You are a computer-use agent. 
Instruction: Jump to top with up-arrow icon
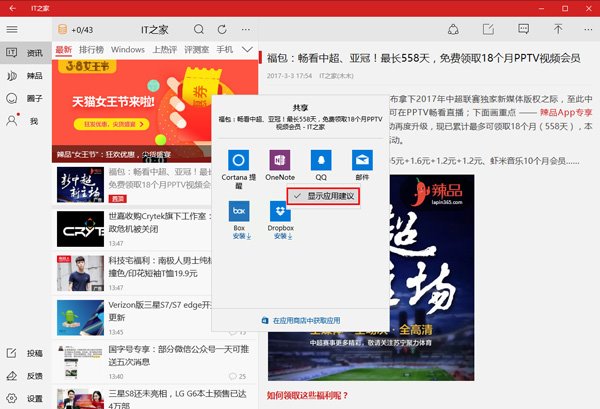[558, 29]
